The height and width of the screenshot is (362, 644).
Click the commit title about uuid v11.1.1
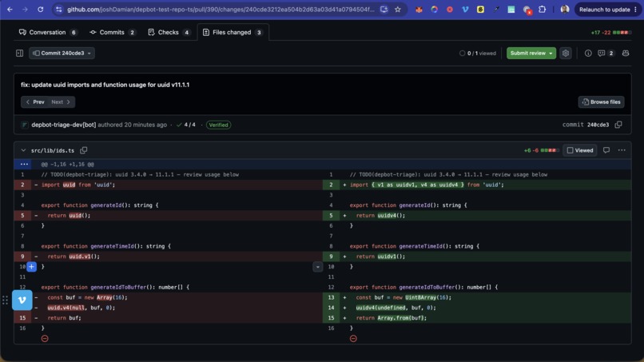click(x=105, y=85)
